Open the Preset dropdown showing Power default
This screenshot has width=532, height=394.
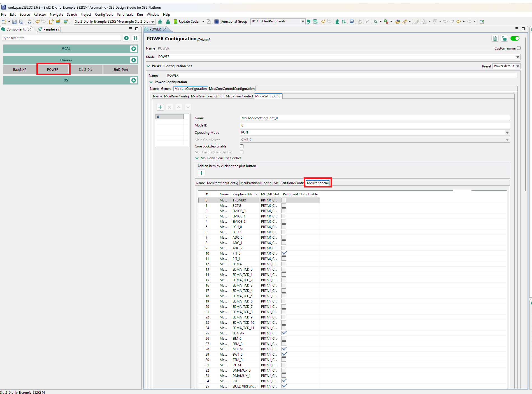point(507,66)
